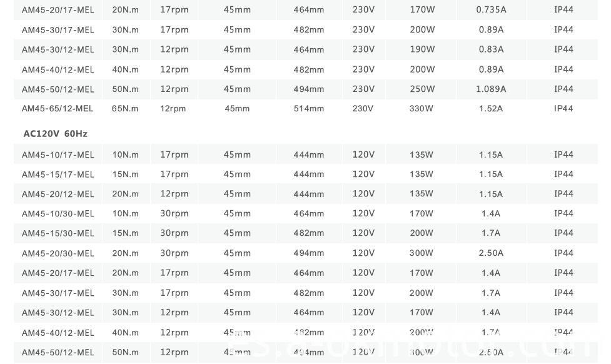The image size is (611, 364).
Task: Click the 190W power value
Action: pos(422,49)
